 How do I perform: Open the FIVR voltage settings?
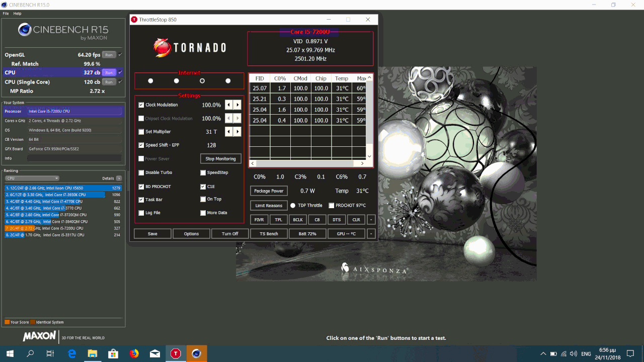click(x=259, y=220)
